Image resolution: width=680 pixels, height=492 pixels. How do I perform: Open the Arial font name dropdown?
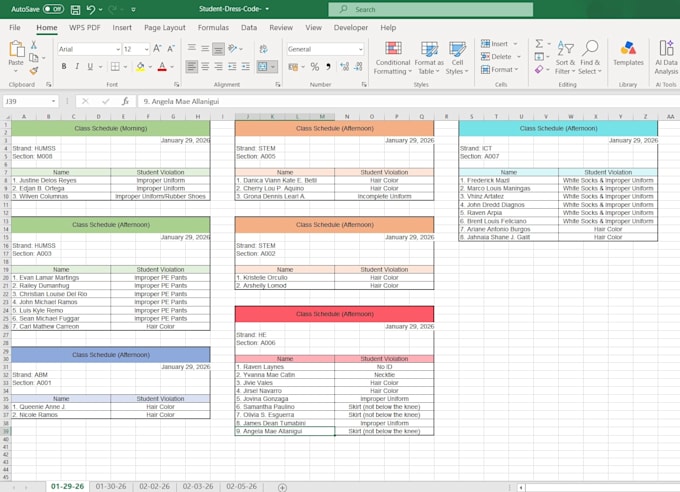point(118,49)
